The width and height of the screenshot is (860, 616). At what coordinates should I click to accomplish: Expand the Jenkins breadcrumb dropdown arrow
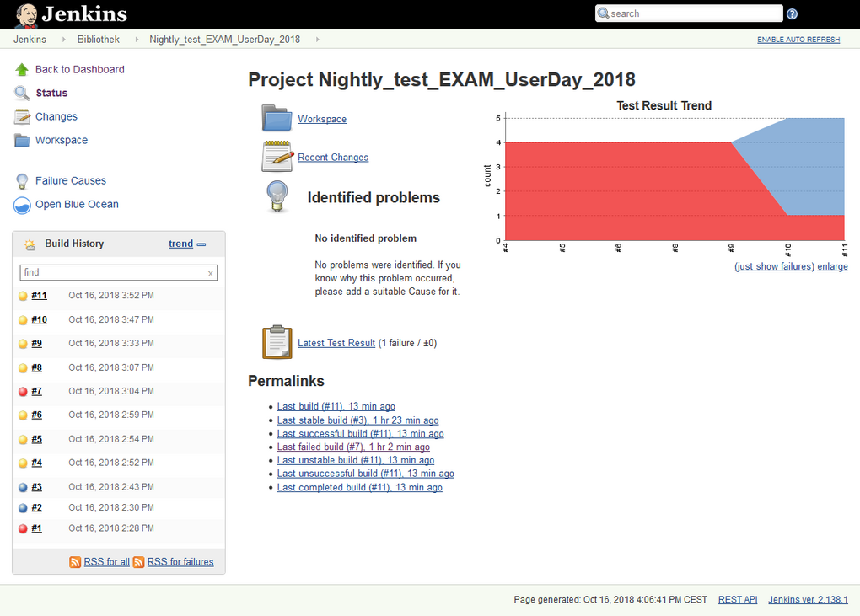click(63, 40)
